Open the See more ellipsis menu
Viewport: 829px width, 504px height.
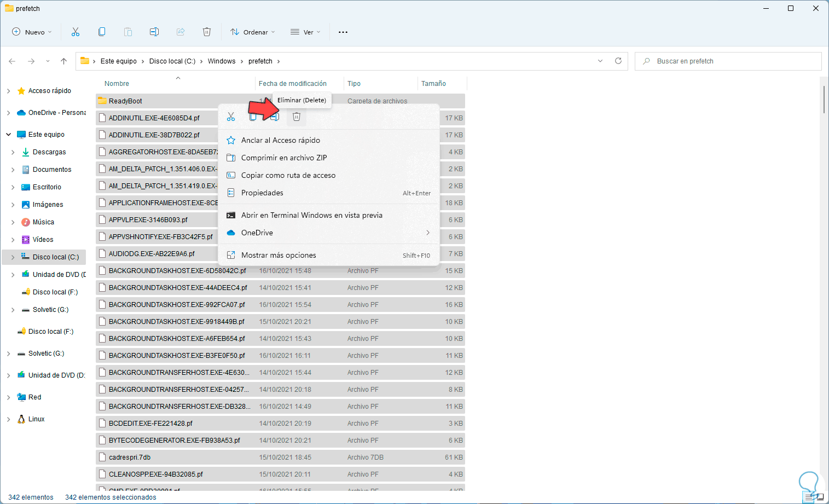(343, 32)
